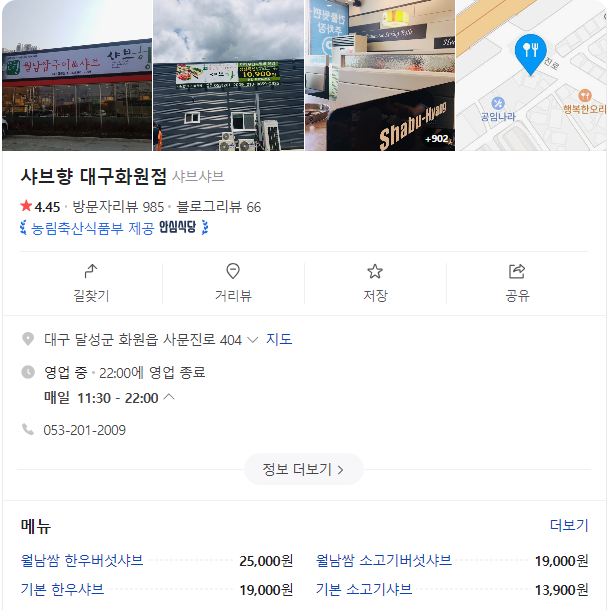Click the blue restaurant pin on map
609x610 pixels.
pos(530,54)
